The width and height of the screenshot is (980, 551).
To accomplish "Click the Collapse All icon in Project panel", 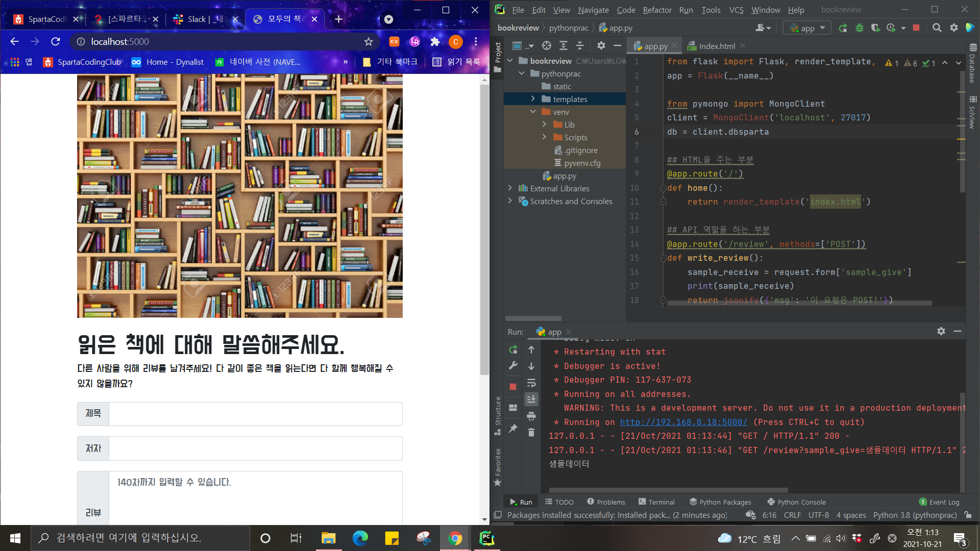I will pyautogui.click(x=580, y=46).
